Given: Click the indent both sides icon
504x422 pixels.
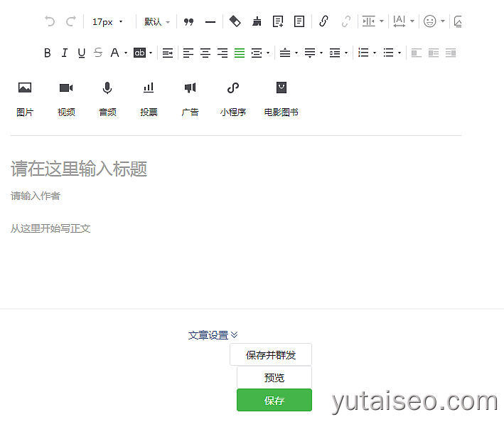Looking at the screenshot, I should tap(257, 53).
